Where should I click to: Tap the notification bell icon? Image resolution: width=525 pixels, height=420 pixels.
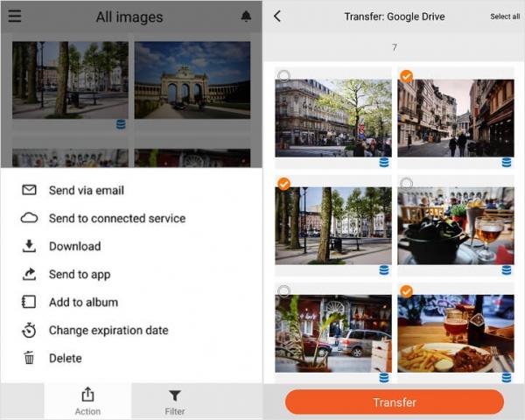click(246, 16)
